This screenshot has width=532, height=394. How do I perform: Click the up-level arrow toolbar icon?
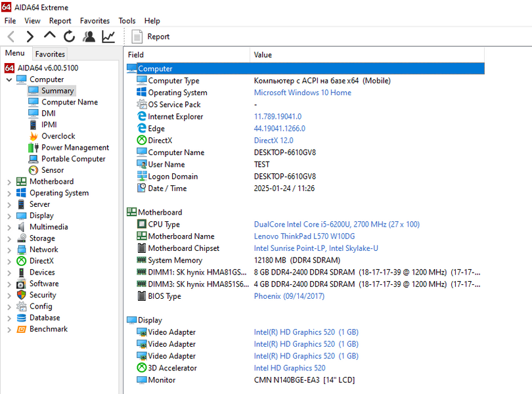coord(50,35)
